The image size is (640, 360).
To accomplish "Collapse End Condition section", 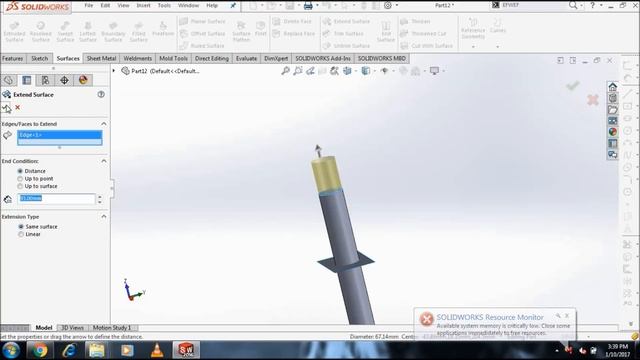I will 104,161.
